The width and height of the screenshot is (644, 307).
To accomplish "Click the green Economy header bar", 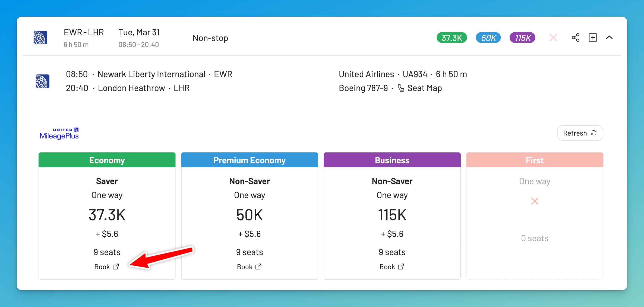I will coord(107,160).
